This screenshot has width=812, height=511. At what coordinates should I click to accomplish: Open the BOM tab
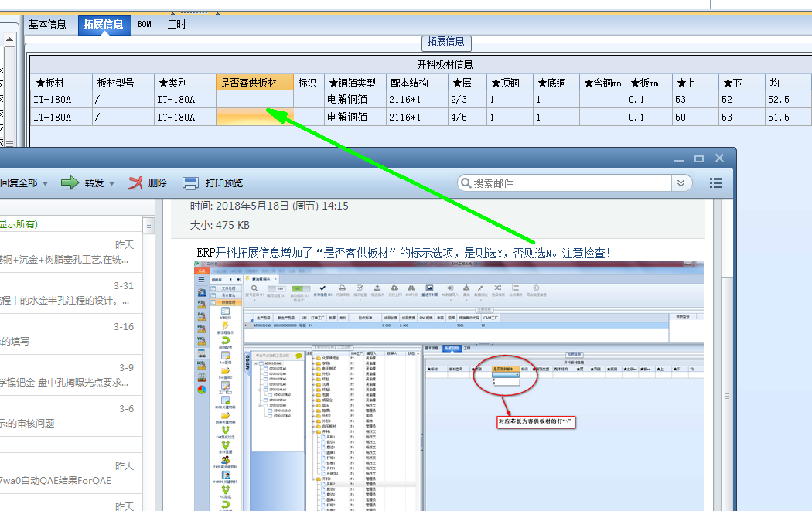coord(145,24)
